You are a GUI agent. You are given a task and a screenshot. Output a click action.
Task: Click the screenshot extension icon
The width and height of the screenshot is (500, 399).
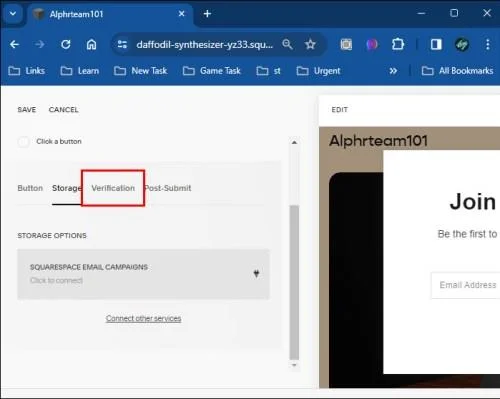point(346,44)
